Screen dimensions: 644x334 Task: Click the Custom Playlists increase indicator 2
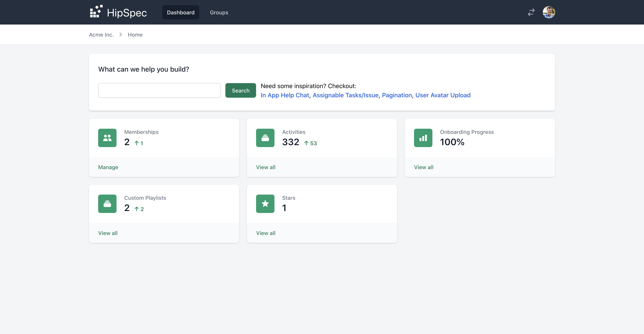139,209
